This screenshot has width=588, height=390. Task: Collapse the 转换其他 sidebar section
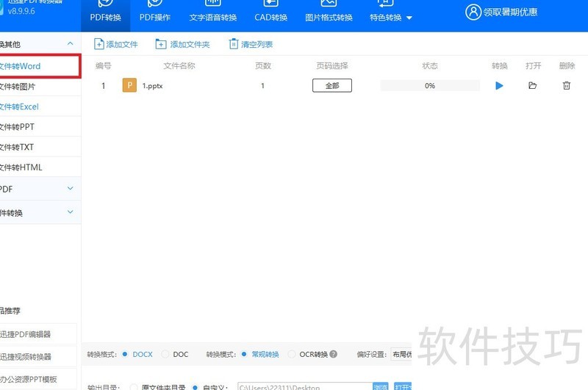pyautogui.click(x=70, y=43)
